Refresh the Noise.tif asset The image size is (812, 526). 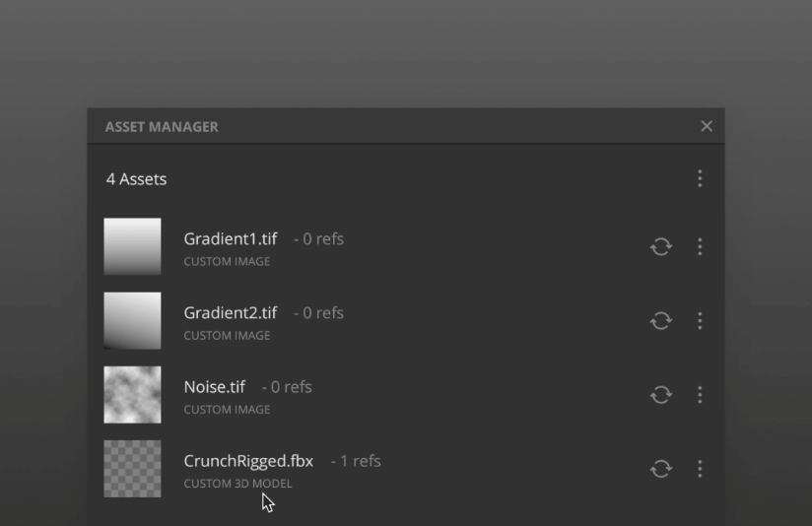coord(661,394)
